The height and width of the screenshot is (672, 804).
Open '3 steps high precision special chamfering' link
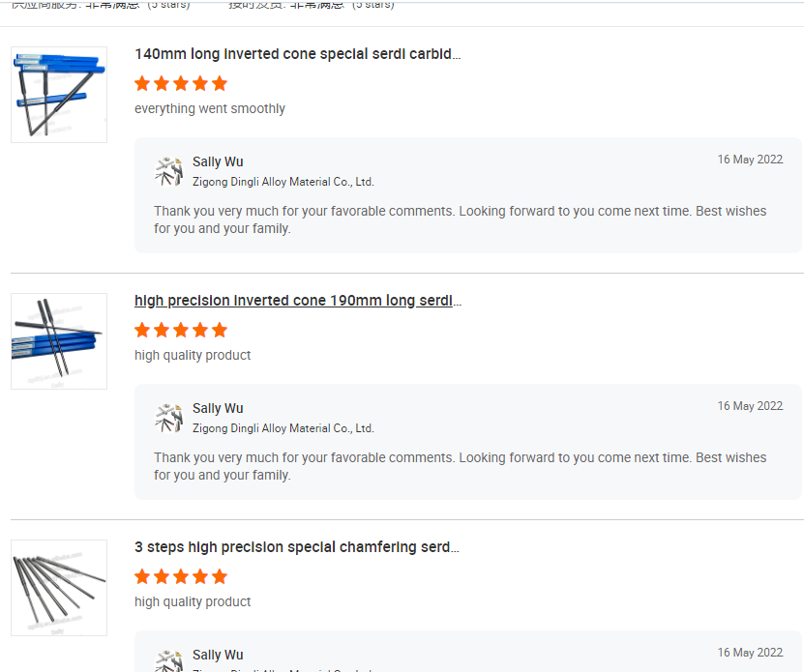[x=296, y=547]
